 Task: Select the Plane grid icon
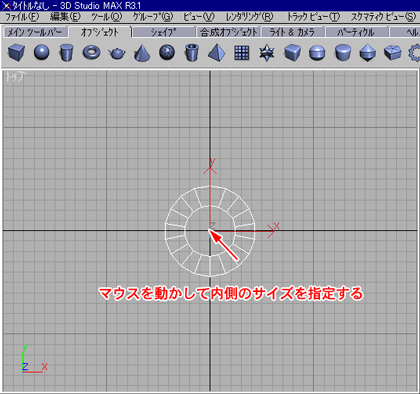(x=242, y=53)
